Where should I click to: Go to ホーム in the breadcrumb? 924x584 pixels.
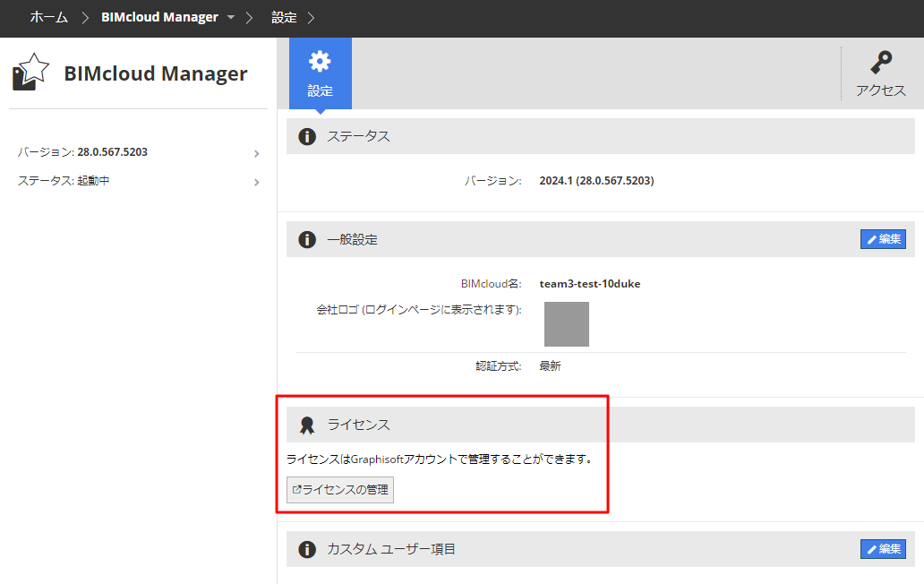[49, 18]
